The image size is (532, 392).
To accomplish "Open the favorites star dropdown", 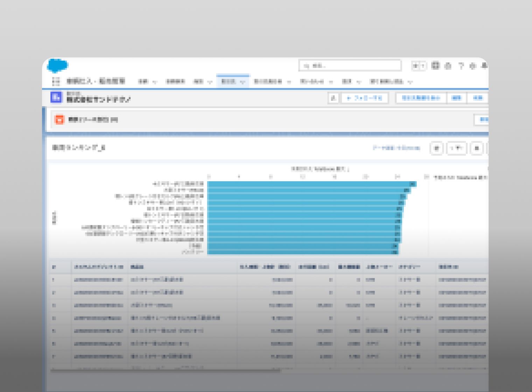I will click(419, 65).
